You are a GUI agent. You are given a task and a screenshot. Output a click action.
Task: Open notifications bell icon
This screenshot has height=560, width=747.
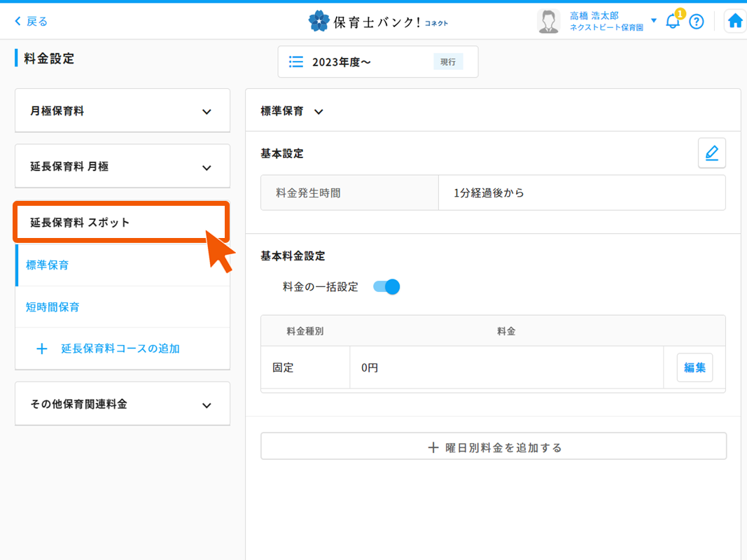(x=673, y=22)
